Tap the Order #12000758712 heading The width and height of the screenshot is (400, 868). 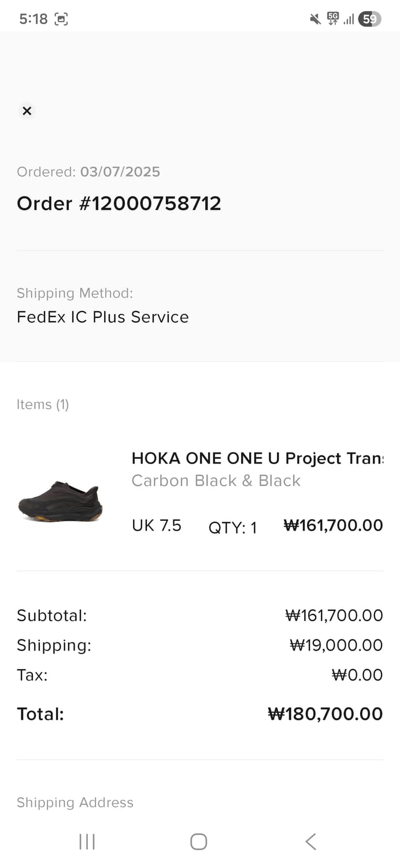[119, 204]
